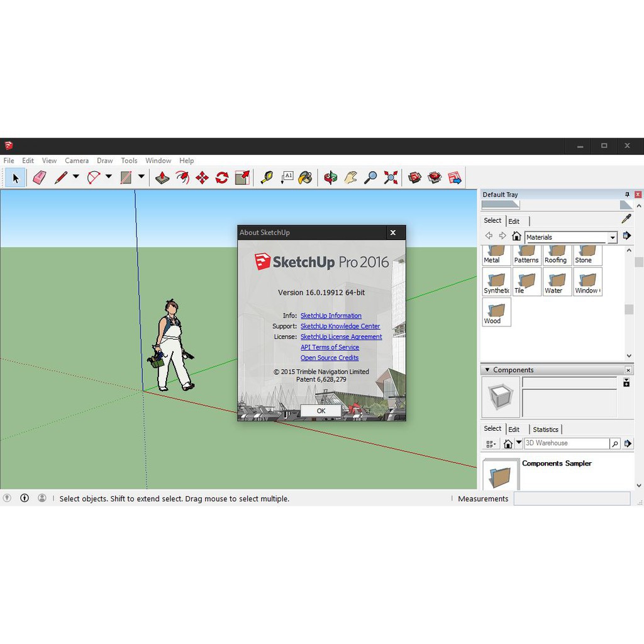
Task: Open the Wood materials folder
Action: (497, 312)
